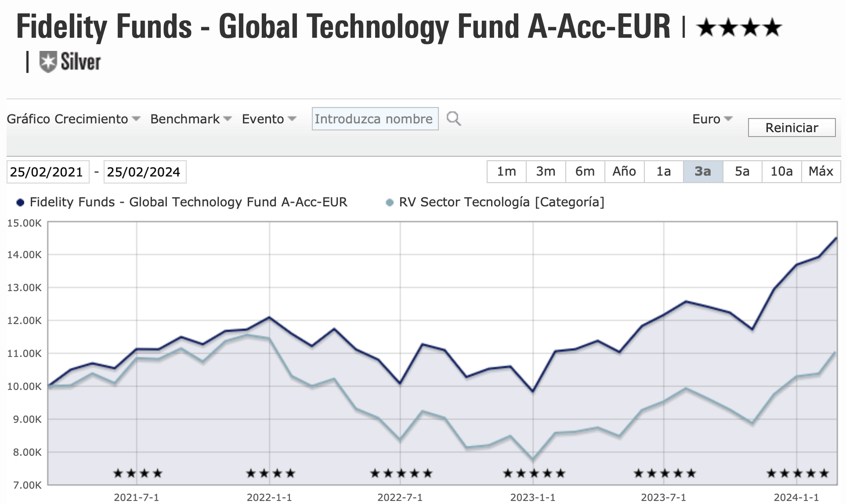
Task: Click the start date field 25/02/2021
Action: tap(47, 172)
